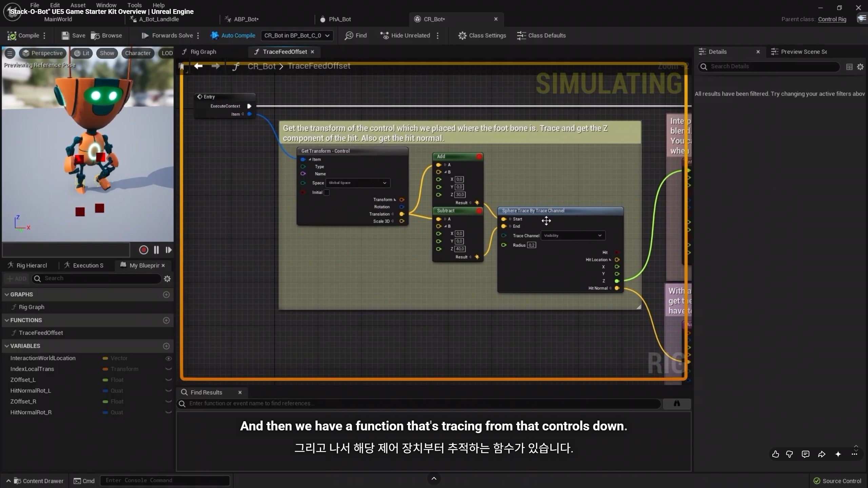The image size is (868, 488).
Task: Change Lit view mode
Action: (x=82, y=53)
